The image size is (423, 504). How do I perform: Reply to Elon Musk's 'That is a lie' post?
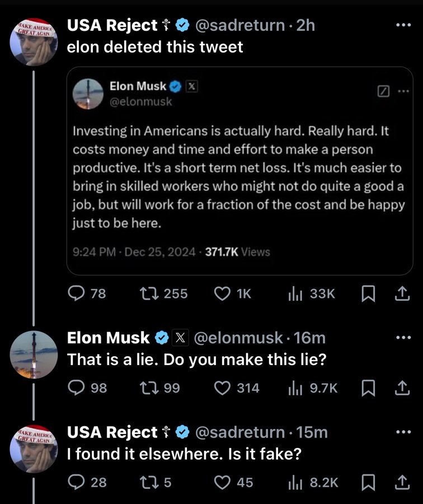coord(75,388)
